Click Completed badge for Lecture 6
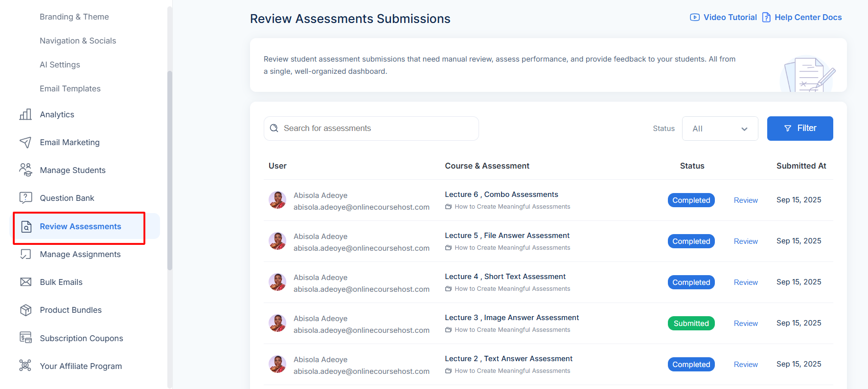 pos(691,200)
